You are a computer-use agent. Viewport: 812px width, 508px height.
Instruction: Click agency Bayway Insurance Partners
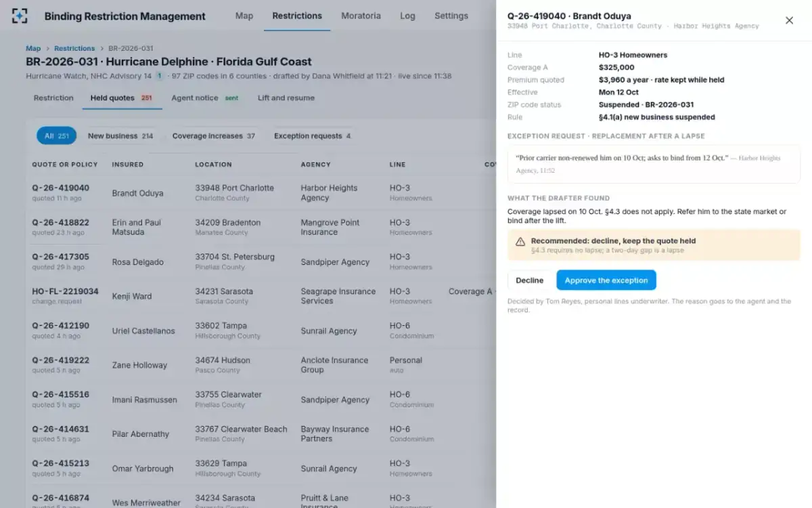point(335,433)
